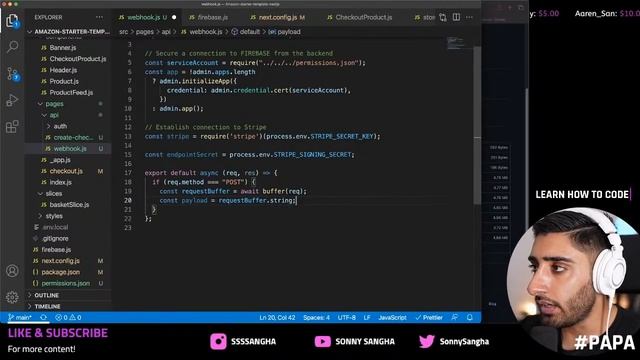
Task: Open ProductFeed.js in the explorer
Action: click(x=71, y=93)
